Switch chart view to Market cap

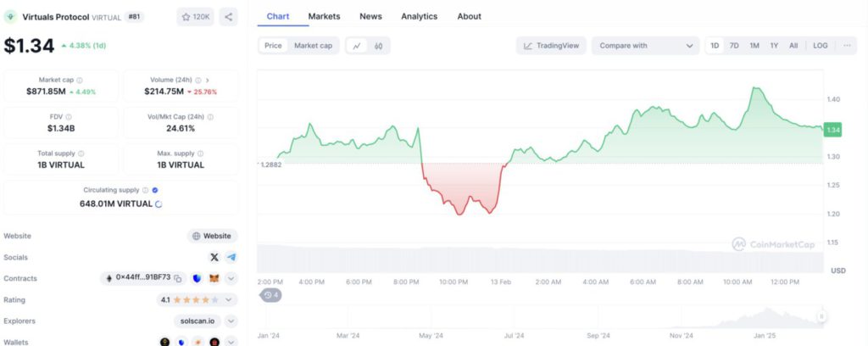click(314, 46)
